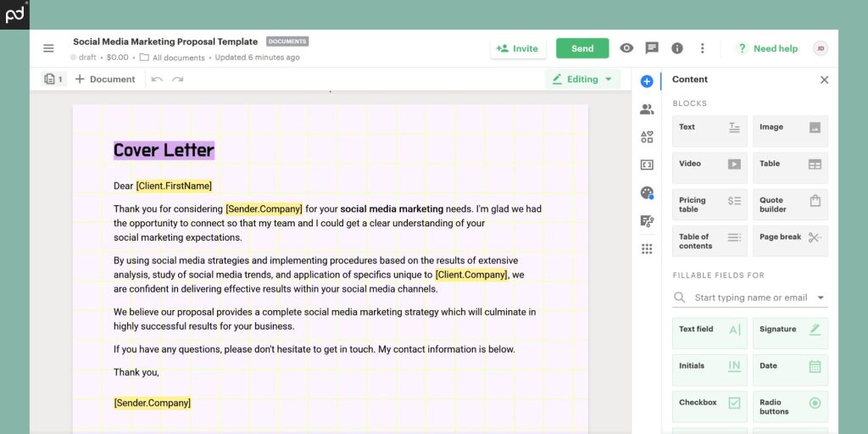Click the Need help link
The height and width of the screenshot is (434, 868).
[x=768, y=48]
